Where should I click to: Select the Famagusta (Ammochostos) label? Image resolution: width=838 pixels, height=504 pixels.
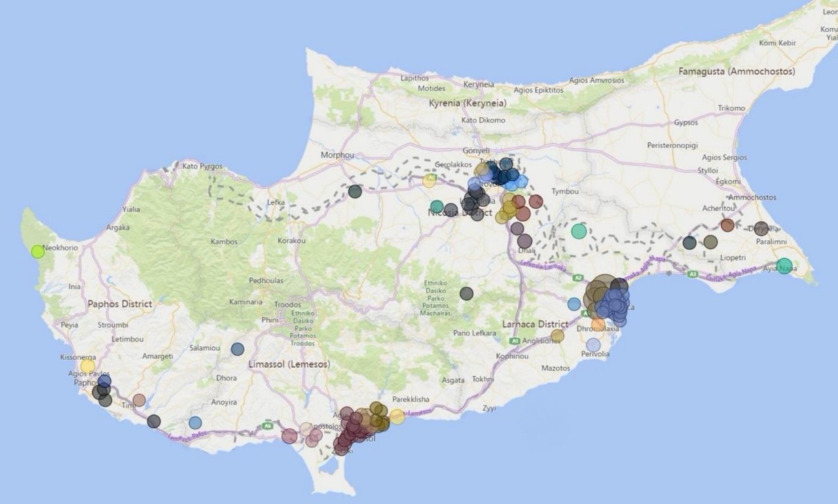[x=737, y=71]
